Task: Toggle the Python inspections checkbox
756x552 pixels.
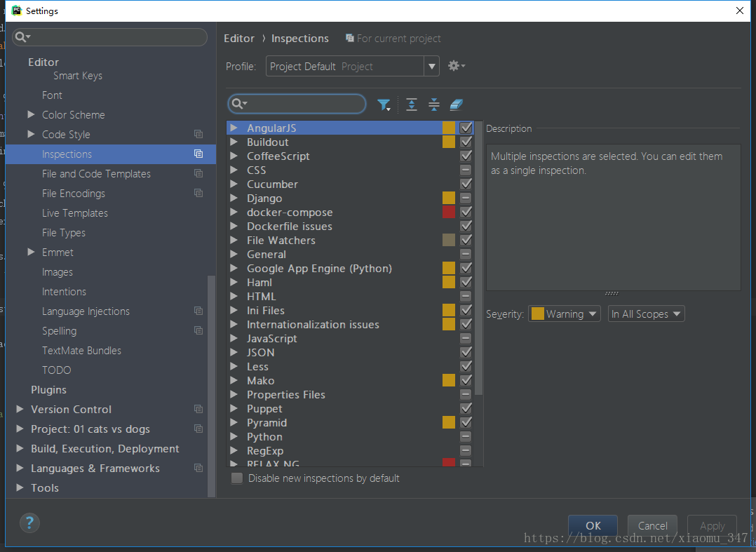Action: (x=466, y=436)
